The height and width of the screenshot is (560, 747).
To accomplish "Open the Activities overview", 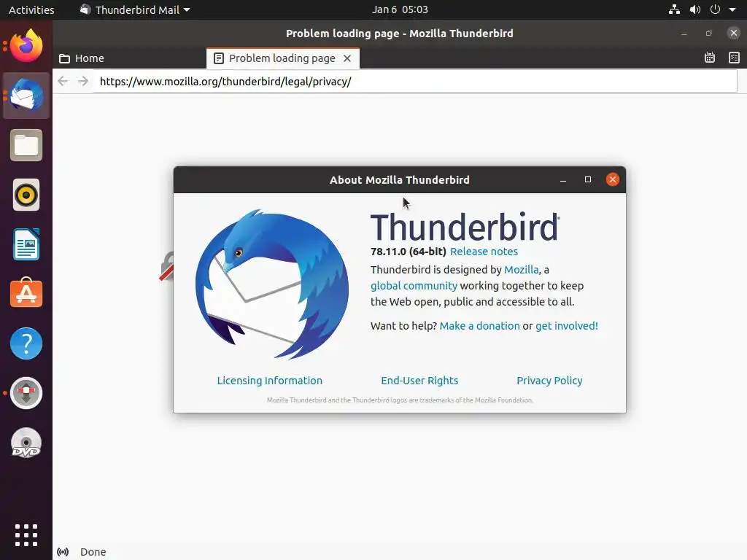I will point(31,9).
